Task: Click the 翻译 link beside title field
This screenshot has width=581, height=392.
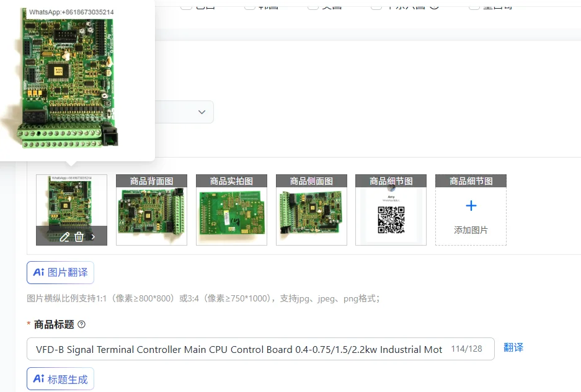Action: pos(513,347)
